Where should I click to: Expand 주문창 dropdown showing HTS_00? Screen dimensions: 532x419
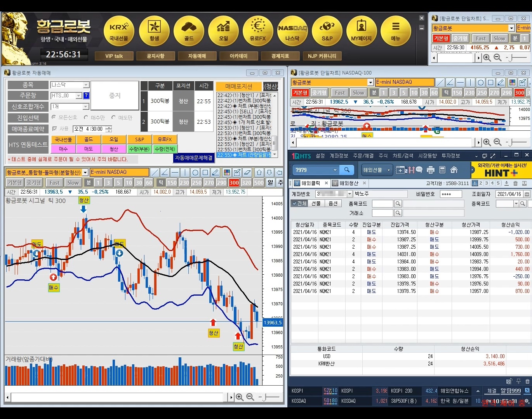tap(79, 95)
